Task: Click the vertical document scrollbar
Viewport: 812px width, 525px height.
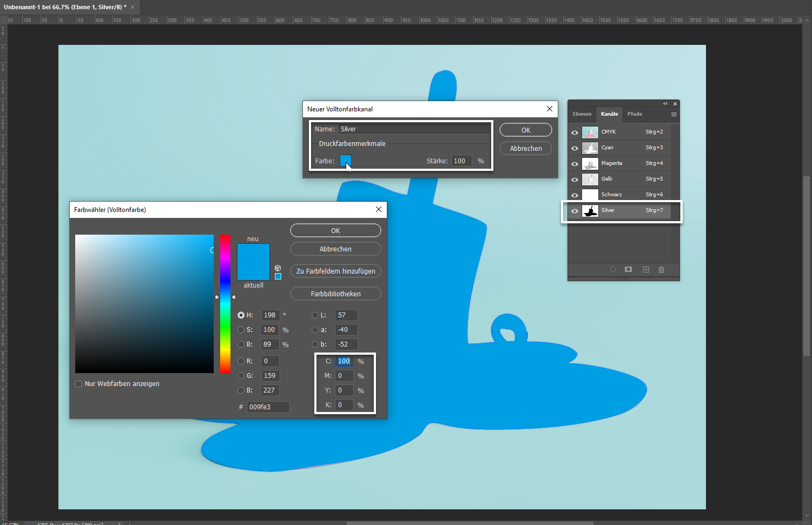Action: 807,266
